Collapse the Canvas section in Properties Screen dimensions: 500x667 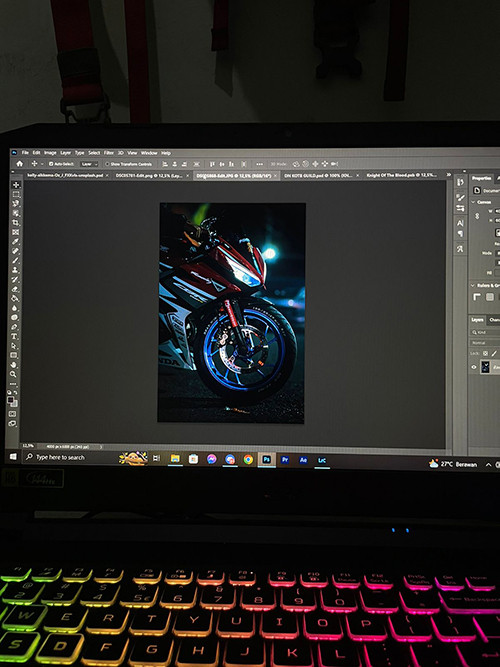[473, 202]
